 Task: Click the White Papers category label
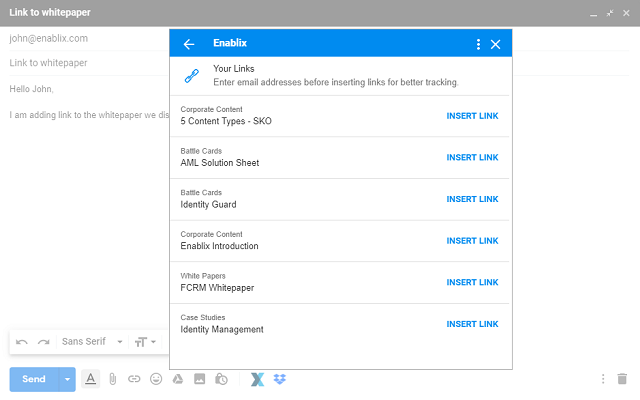coord(203,276)
